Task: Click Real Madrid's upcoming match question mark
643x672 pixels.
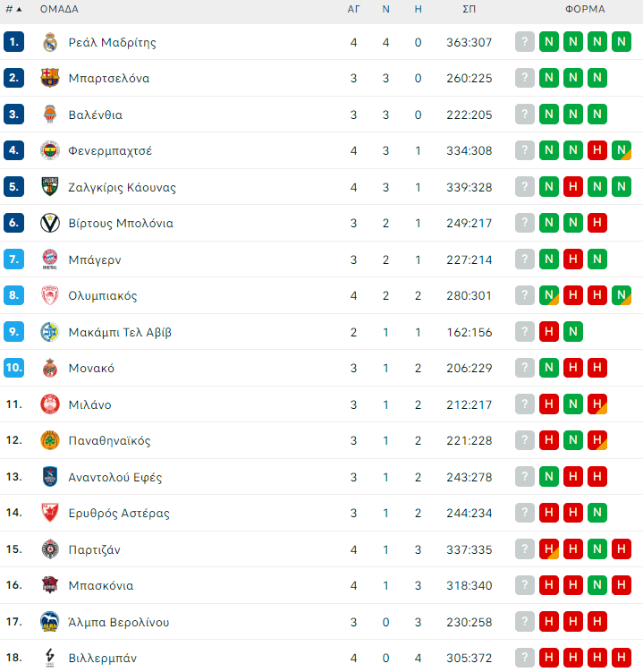Action: point(525,42)
